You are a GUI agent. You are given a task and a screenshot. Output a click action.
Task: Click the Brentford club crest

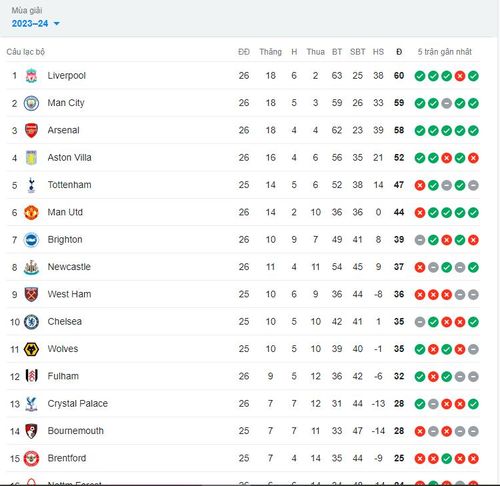coord(31,458)
